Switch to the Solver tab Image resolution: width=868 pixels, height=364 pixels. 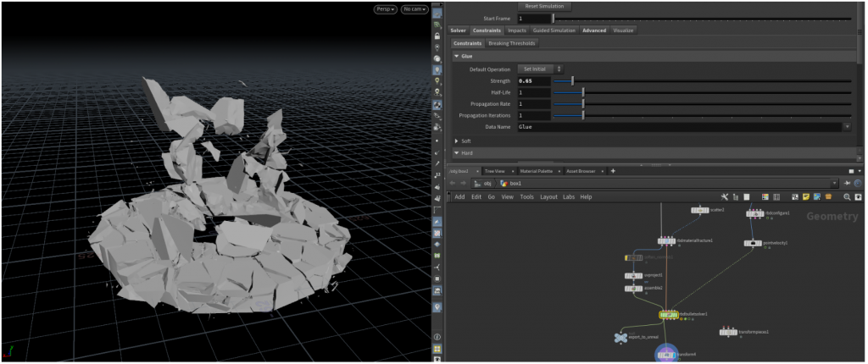[x=458, y=30]
